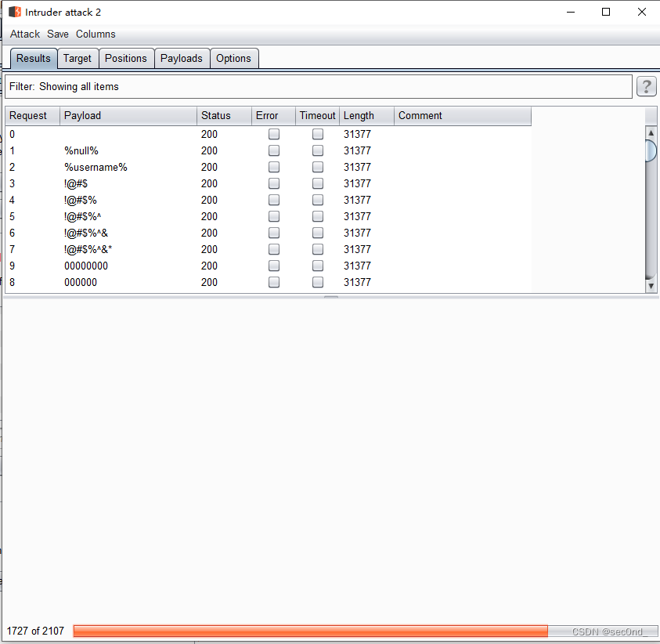The width and height of the screenshot is (660, 644).
Task: Click the 1727 of 2107 progress text
Action: click(35, 631)
